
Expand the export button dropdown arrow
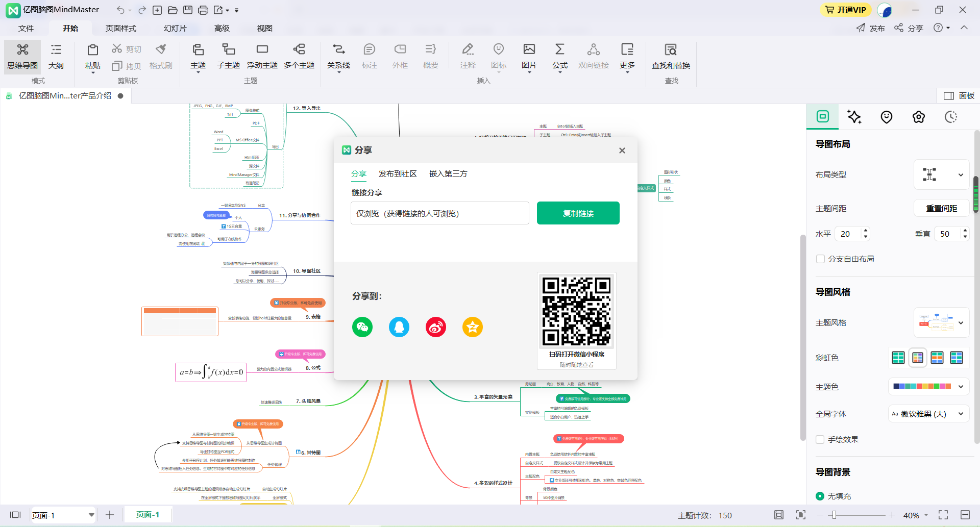pyautogui.click(x=227, y=10)
